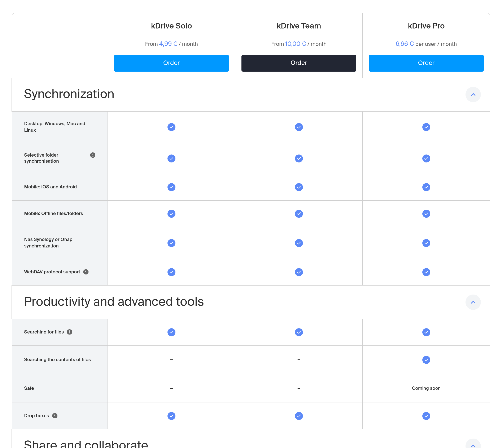Click the 4,99 € price for kDrive Solo

pos(168,44)
